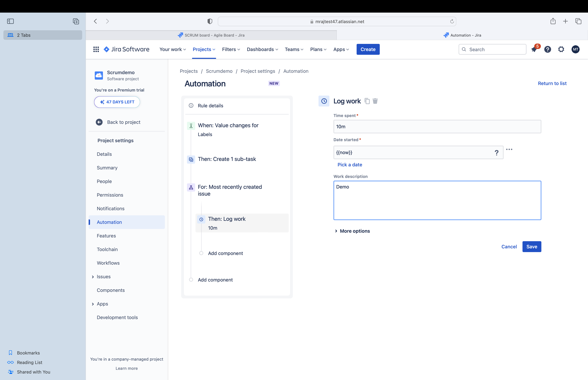
Task: Click the Save button
Action: pyautogui.click(x=532, y=246)
